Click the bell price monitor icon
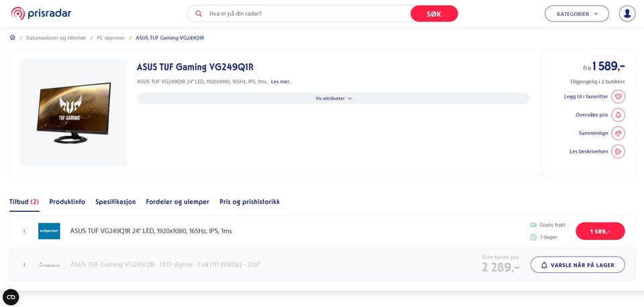 point(618,115)
